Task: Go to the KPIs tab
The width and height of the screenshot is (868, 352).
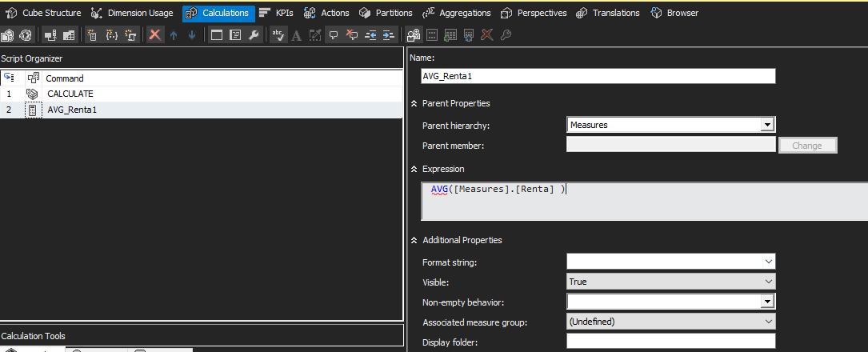Action: (x=276, y=13)
